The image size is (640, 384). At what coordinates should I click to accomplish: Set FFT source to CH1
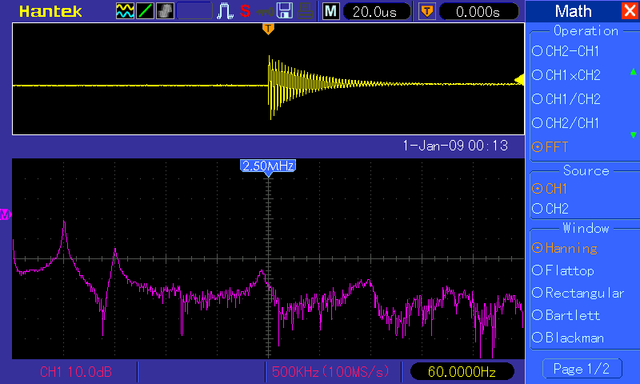(x=550, y=189)
